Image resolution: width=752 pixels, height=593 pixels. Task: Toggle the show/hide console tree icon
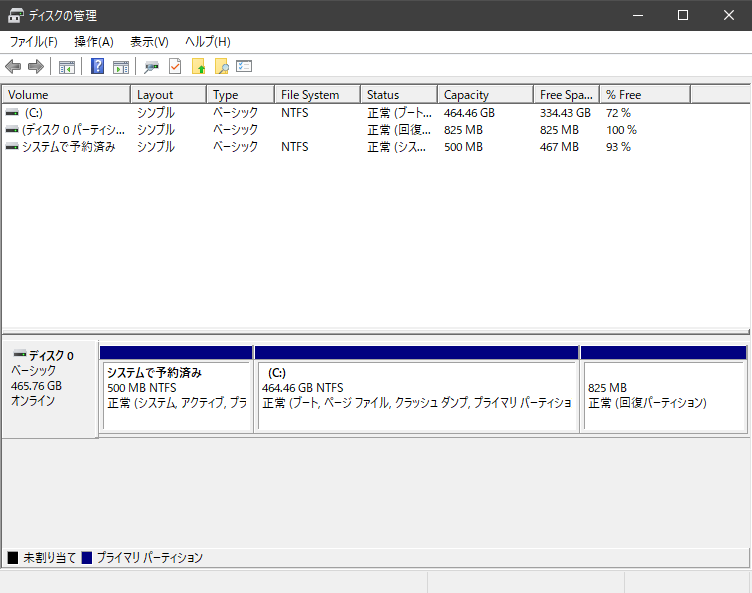coord(67,67)
